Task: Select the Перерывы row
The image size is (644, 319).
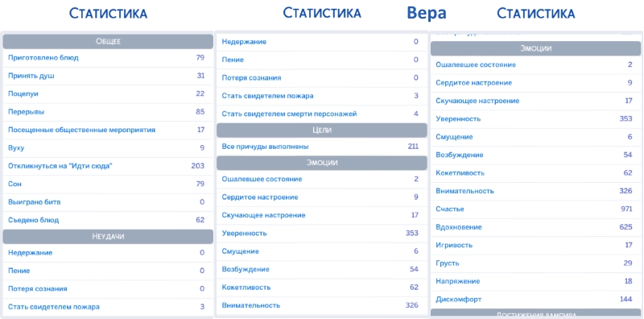Action: pos(108,112)
